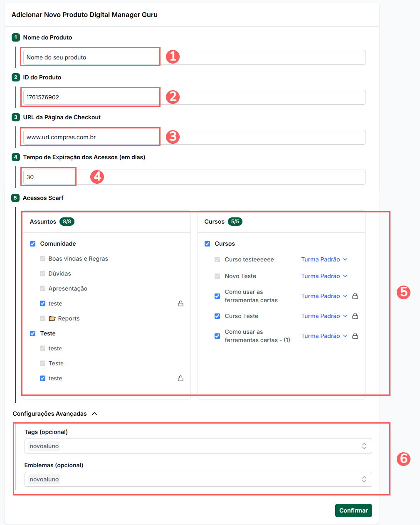Open Turma Padrão dropdown for Novo Teste
Screen dimensions: 420x525
click(324, 276)
